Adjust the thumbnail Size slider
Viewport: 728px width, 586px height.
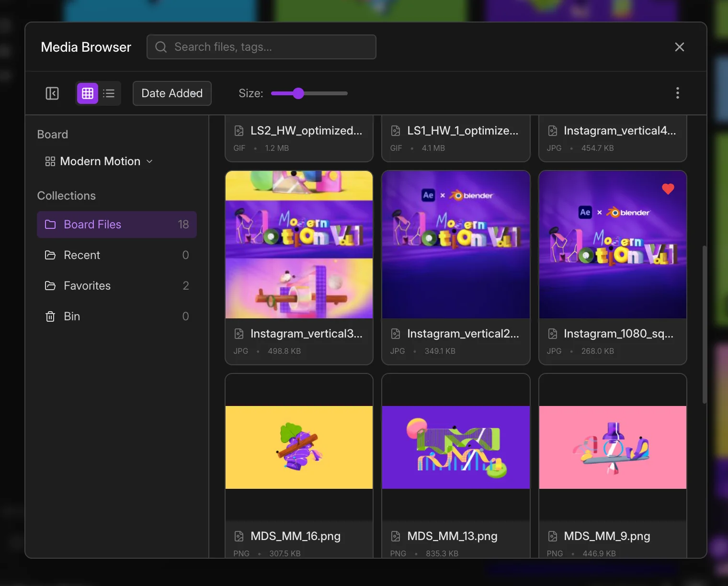click(298, 93)
